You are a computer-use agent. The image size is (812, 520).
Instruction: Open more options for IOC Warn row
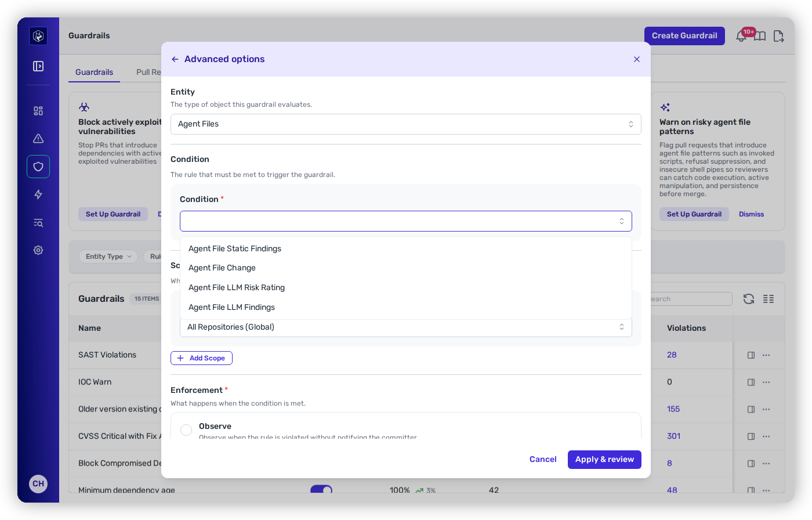coord(766,382)
